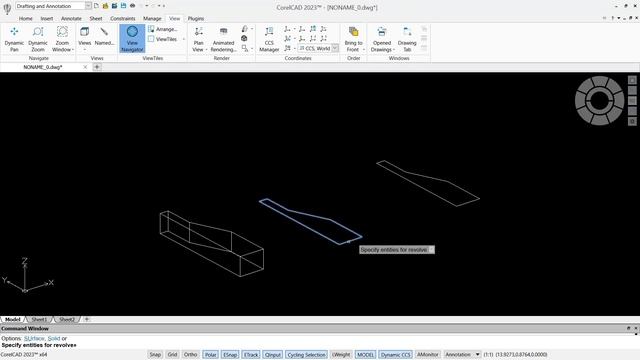This screenshot has width=640, height=360.
Task: Open the Views cube icon
Action: coord(84,32)
